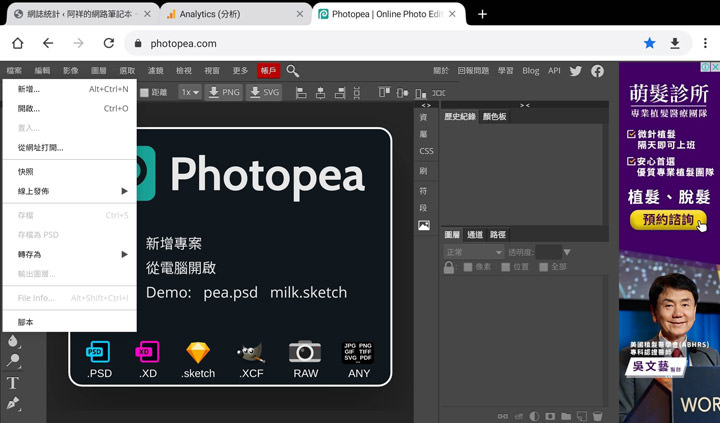This screenshot has width=720, height=423.
Task: Open the milk.sketch demo link
Action: click(309, 293)
